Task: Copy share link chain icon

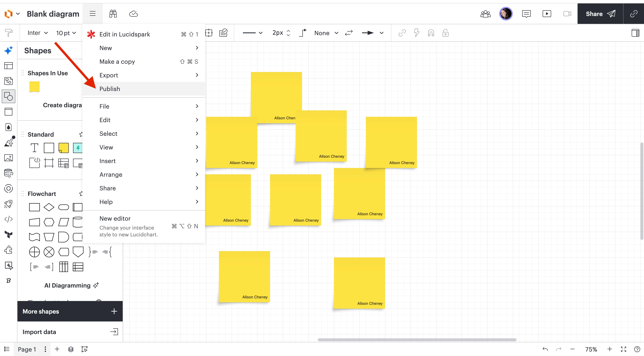Action: [634, 14]
